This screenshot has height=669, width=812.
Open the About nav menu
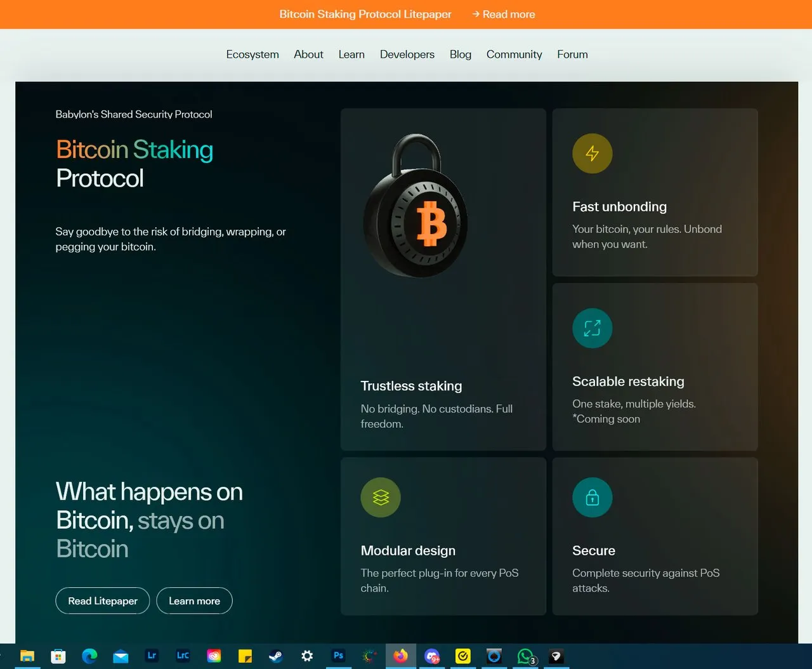308,55
